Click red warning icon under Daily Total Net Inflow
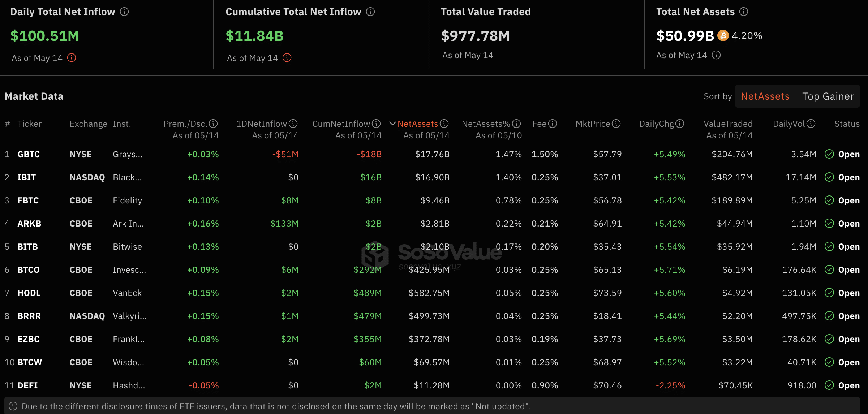The image size is (868, 414). (x=72, y=58)
